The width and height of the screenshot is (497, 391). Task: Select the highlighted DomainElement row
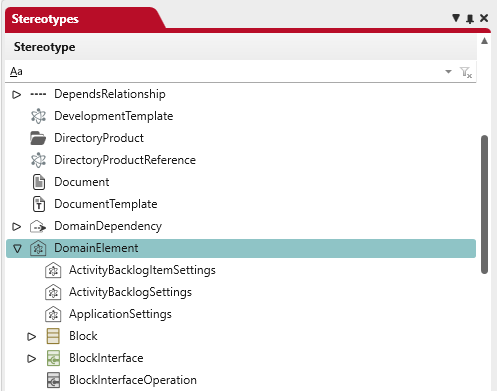click(241, 248)
